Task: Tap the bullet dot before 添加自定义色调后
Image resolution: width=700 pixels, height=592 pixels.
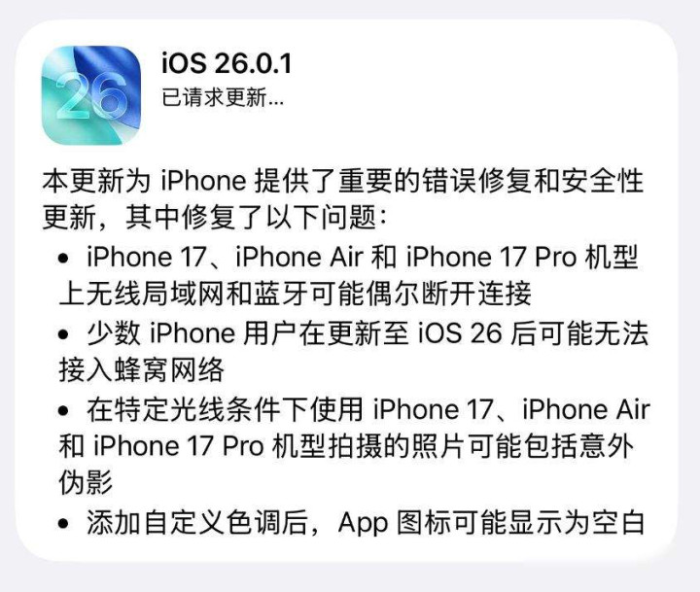Action: coord(63,523)
